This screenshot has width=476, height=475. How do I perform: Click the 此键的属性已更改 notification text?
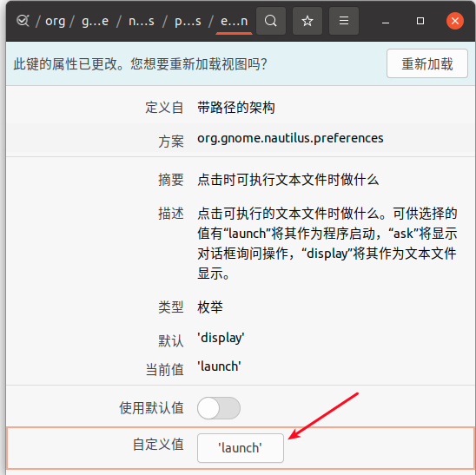pos(140,64)
